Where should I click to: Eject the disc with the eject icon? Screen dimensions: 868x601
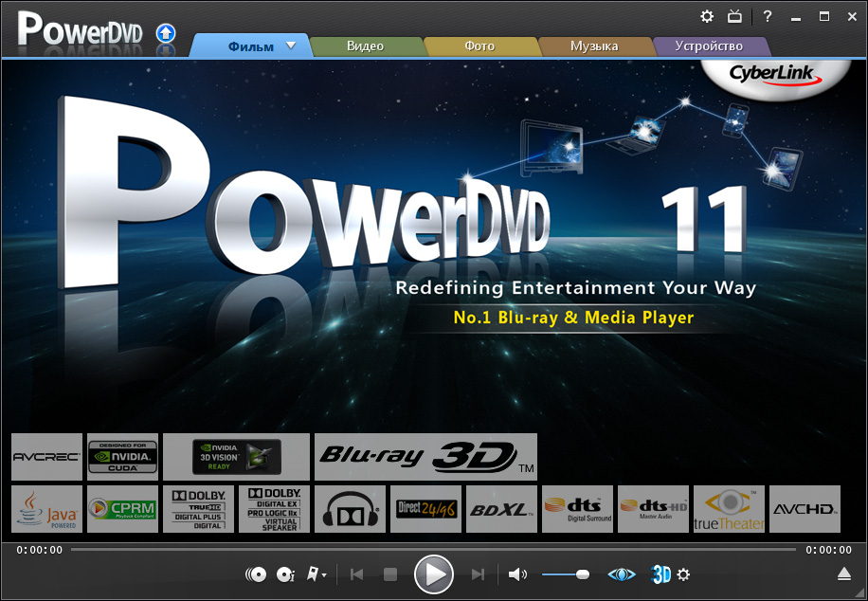pos(844,574)
